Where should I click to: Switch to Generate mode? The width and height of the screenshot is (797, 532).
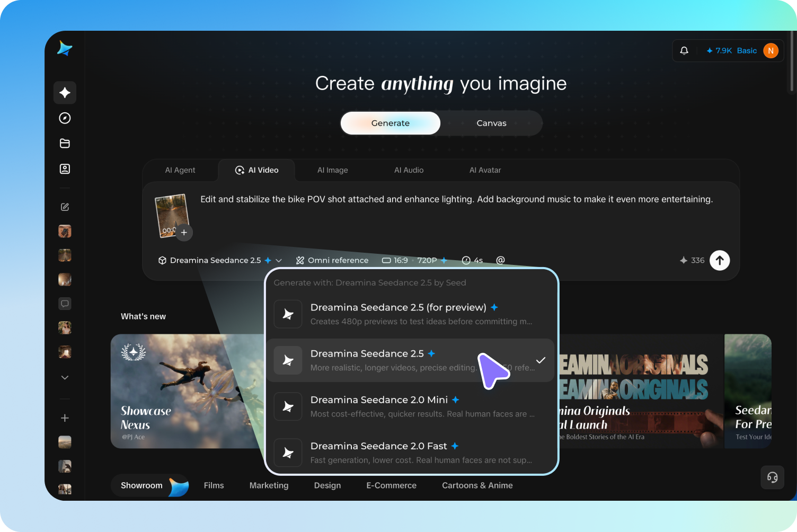tap(391, 123)
